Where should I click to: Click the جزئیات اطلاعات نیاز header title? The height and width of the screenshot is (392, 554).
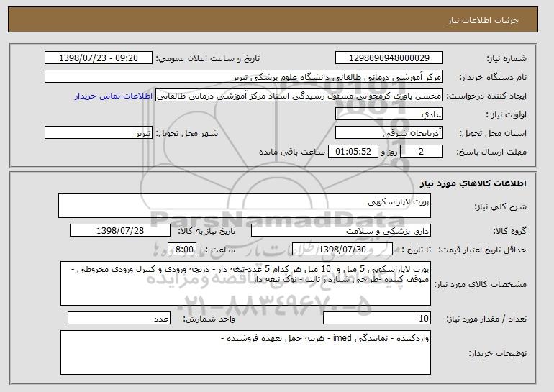pos(483,20)
